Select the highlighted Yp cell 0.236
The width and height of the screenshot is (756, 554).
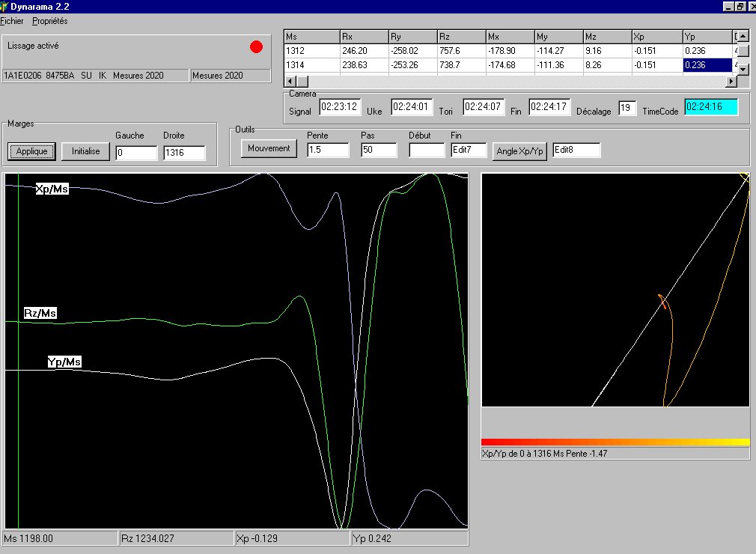pos(708,65)
